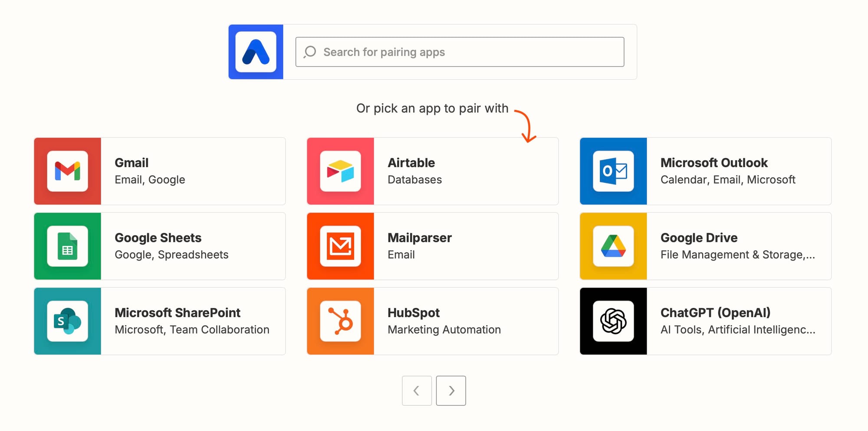Click the Mailparser envelope icon
Image resolution: width=868 pixels, height=431 pixels.
[x=340, y=246]
